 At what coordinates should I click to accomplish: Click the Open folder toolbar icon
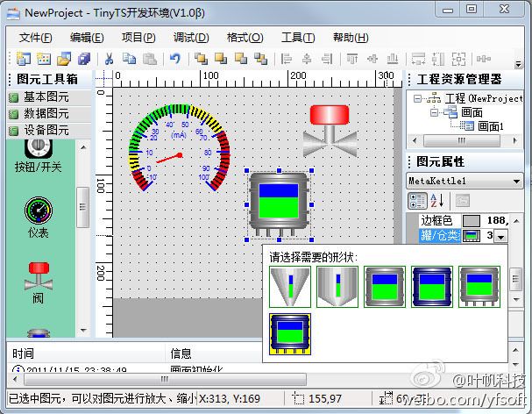(x=64, y=59)
